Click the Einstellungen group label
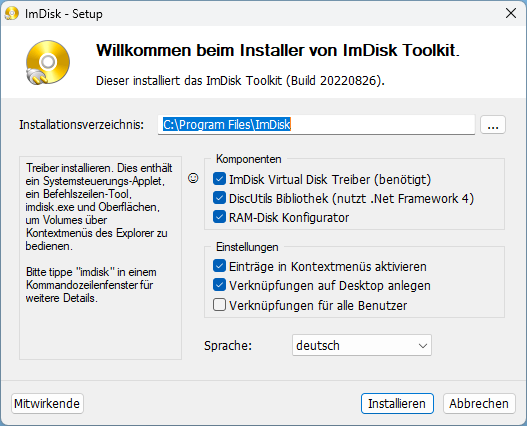The image size is (527, 426). [x=247, y=247]
